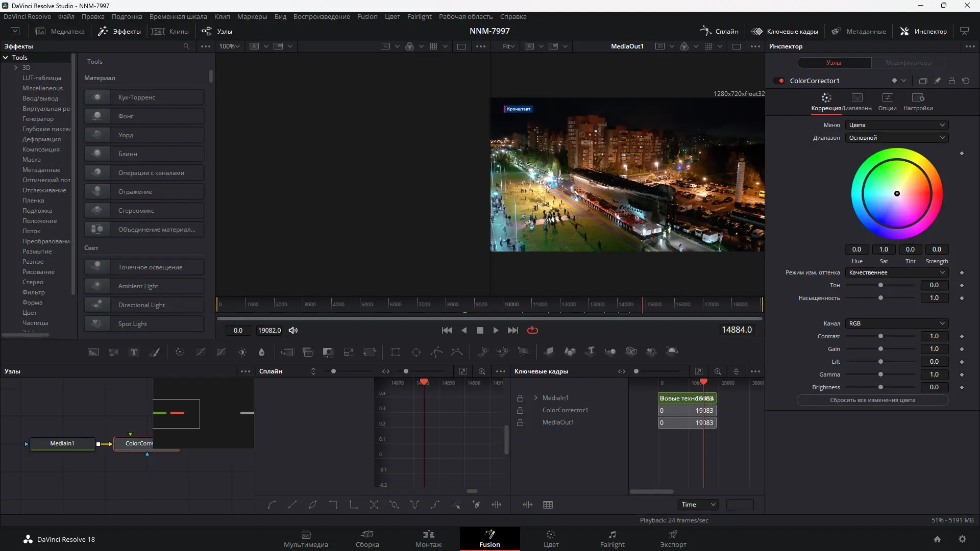Toggle the lock for ColorCorrector1 keyframes
Image resolution: width=980 pixels, height=551 pixels.
click(x=520, y=410)
